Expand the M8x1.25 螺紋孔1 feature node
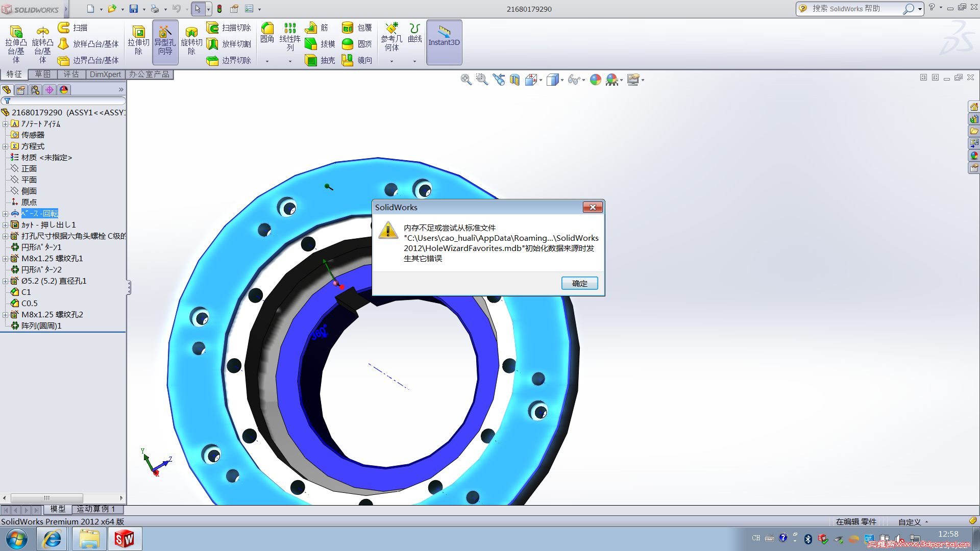 pyautogui.click(x=6, y=259)
